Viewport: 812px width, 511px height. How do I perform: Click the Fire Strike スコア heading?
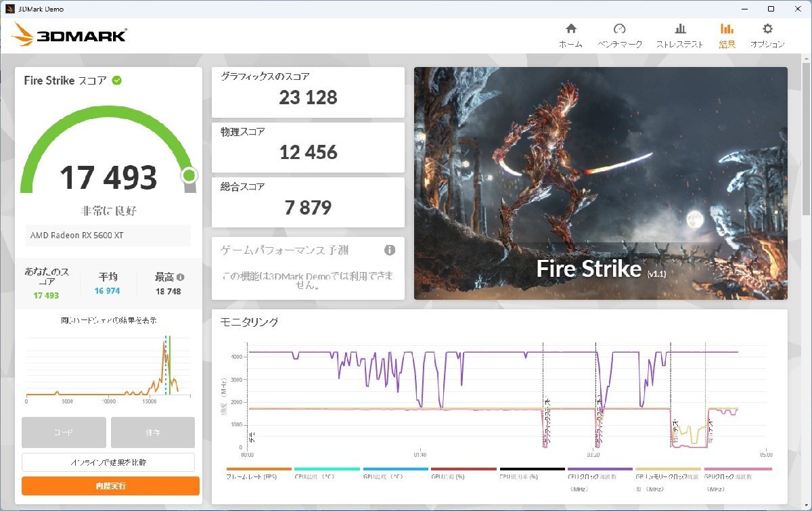tap(65, 81)
